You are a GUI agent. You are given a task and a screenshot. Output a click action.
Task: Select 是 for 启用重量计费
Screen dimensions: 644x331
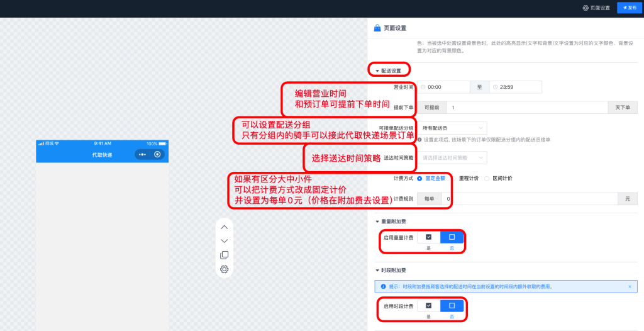(x=428, y=237)
